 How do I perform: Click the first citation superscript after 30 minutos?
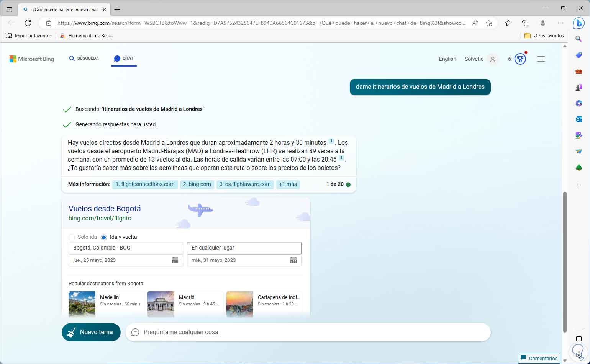click(331, 141)
